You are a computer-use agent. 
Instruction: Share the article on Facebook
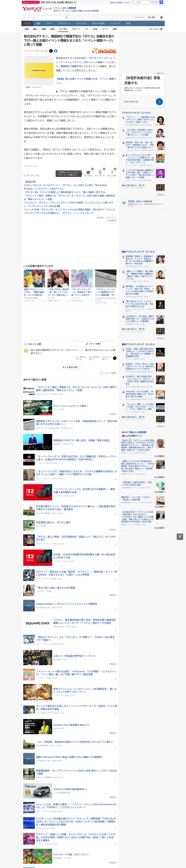coord(56,51)
